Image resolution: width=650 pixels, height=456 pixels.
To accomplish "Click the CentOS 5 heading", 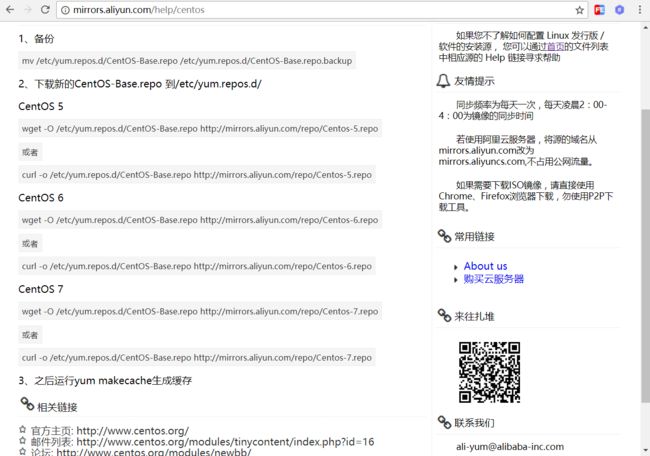I will (x=41, y=107).
